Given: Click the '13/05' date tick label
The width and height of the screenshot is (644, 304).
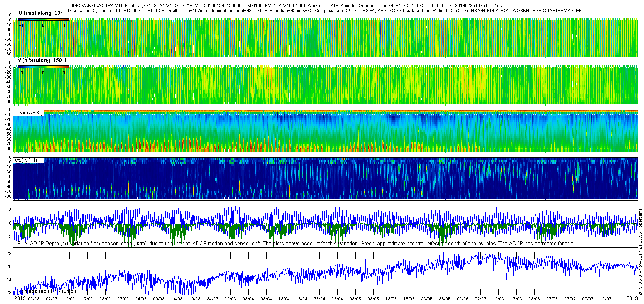Looking at the screenshot, I should point(391,299).
